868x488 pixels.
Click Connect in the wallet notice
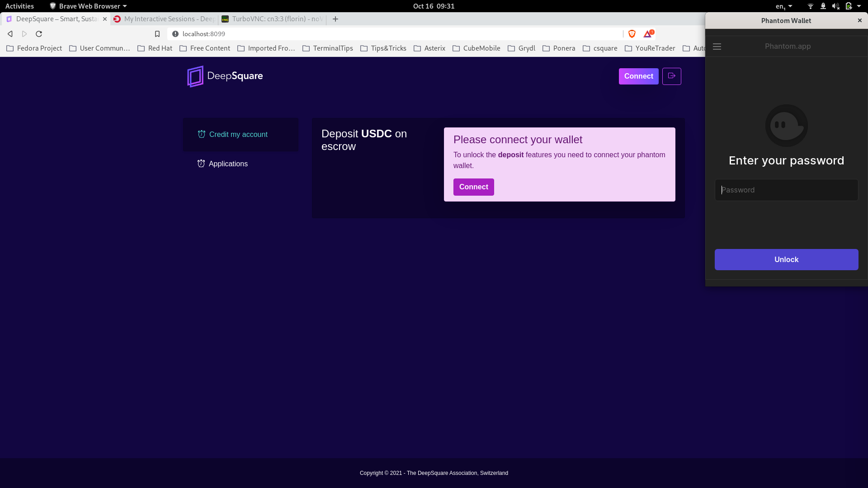coord(473,187)
